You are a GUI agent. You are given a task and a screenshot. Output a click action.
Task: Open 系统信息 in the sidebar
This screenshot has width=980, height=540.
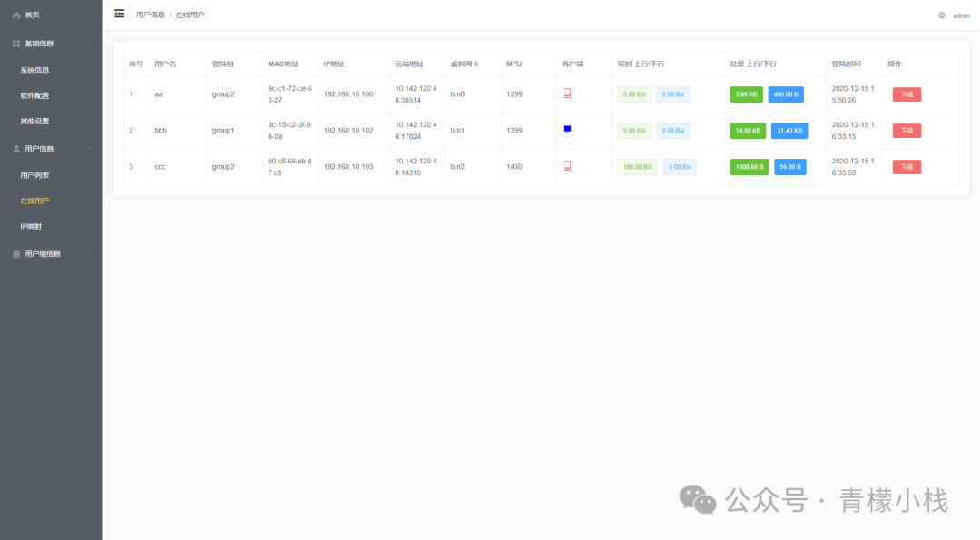pyautogui.click(x=34, y=70)
